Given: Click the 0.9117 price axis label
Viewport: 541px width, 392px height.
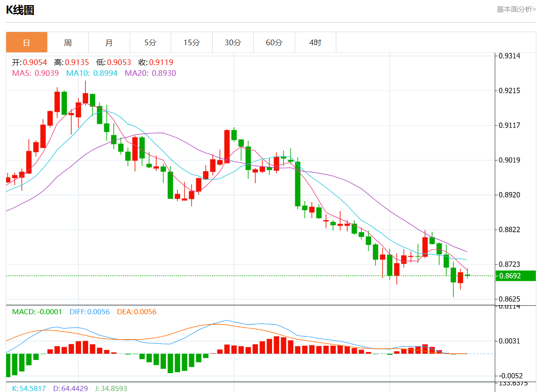Looking at the screenshot, I should pyautogui.click(x=509, y=125).
